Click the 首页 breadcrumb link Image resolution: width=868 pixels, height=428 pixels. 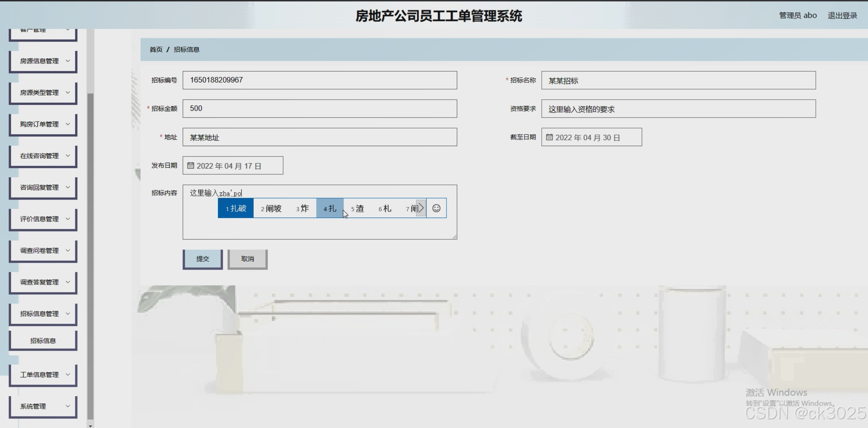[156, 50]
